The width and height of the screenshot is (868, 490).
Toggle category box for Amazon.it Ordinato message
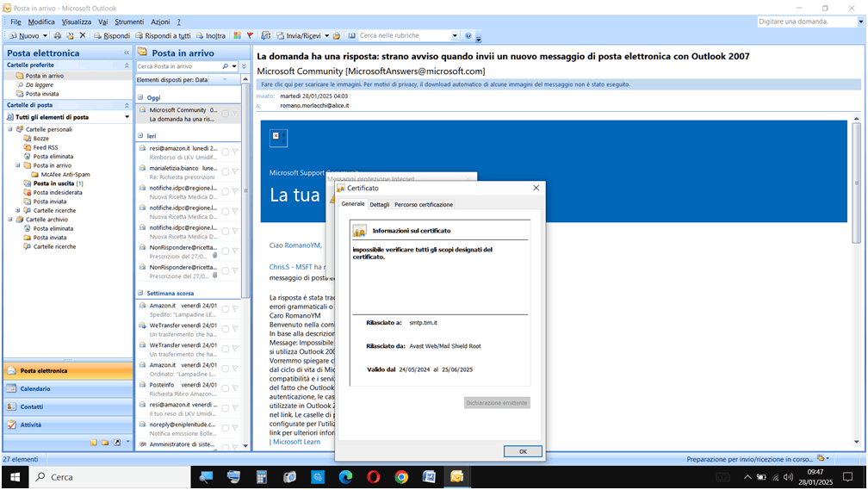click(226, 369)
